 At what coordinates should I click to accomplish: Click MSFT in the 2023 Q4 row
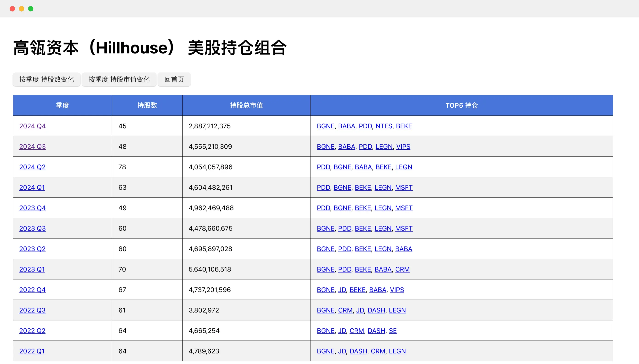[404, 208]
